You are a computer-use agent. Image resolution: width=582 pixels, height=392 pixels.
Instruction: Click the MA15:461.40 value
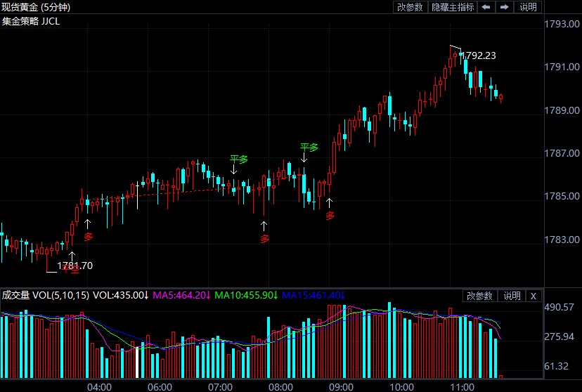313,295
